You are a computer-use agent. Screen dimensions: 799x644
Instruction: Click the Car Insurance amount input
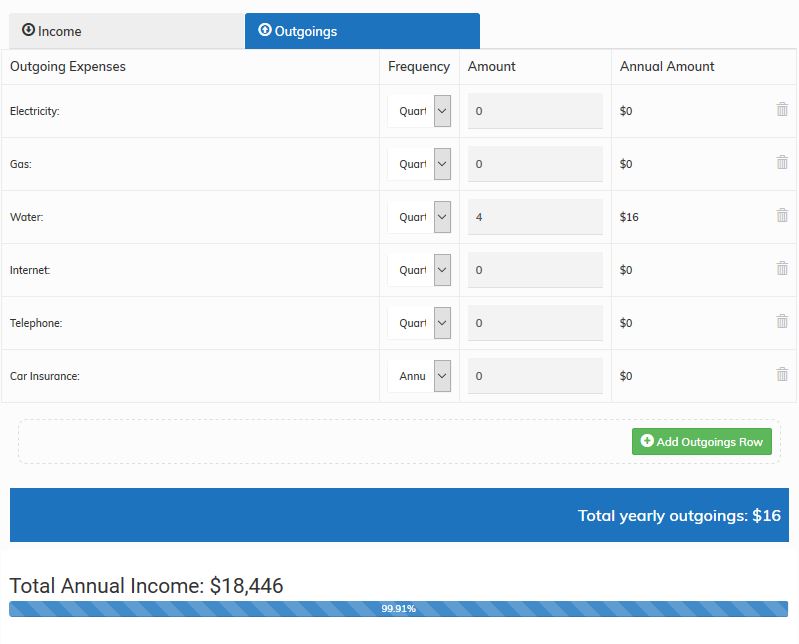535,376
